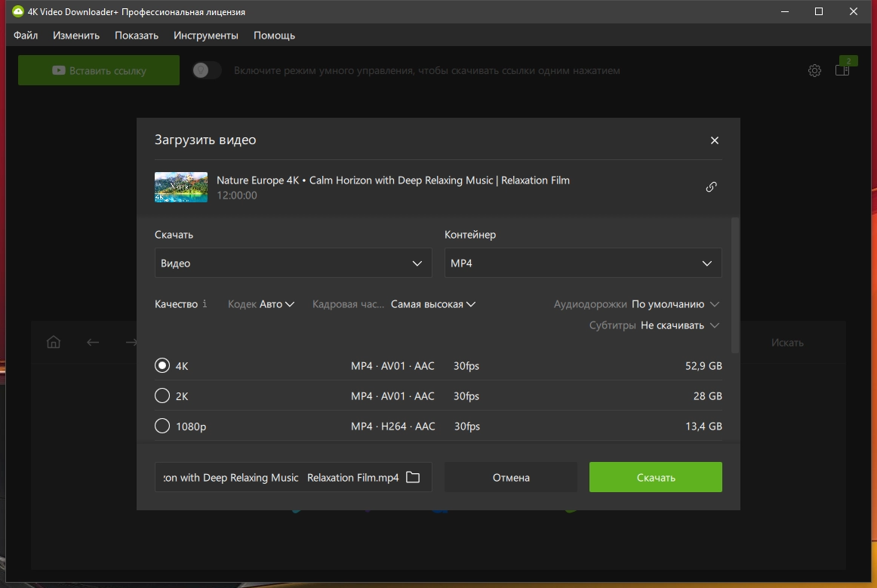Open the Изменить menu

click(x=76, y=35)
